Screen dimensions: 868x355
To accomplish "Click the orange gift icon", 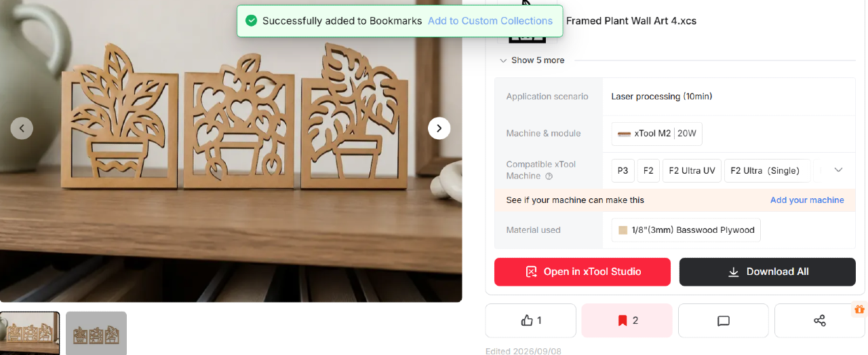I will tap(860, 310).
